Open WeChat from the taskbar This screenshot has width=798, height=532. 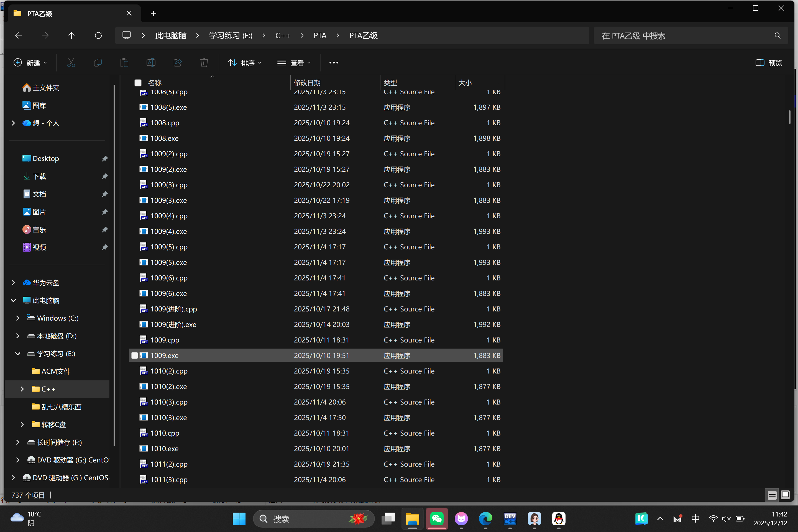pos(437,518)
